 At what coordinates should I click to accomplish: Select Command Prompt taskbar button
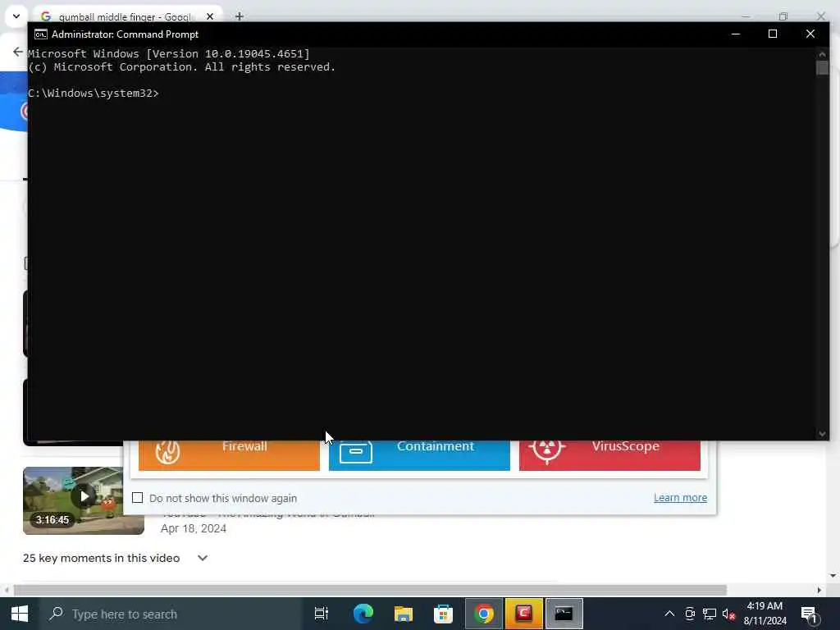(x=564, y=614)
